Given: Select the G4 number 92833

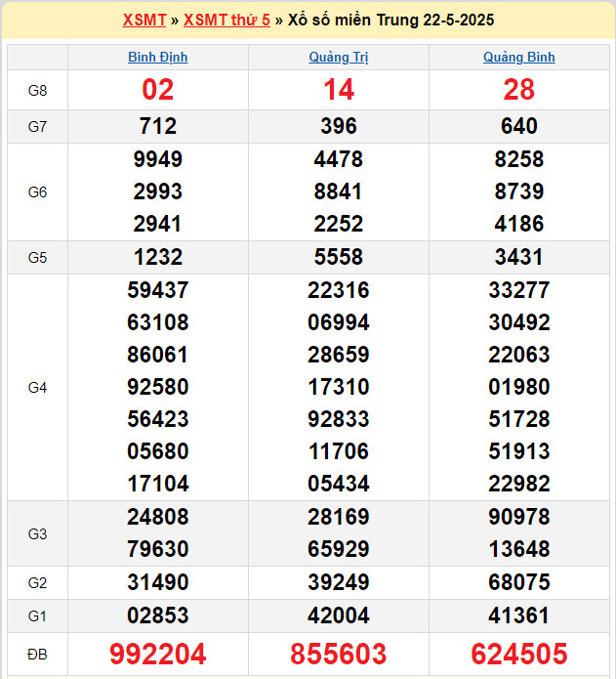Looking at the screenshot, I should (x=339, y=419).
